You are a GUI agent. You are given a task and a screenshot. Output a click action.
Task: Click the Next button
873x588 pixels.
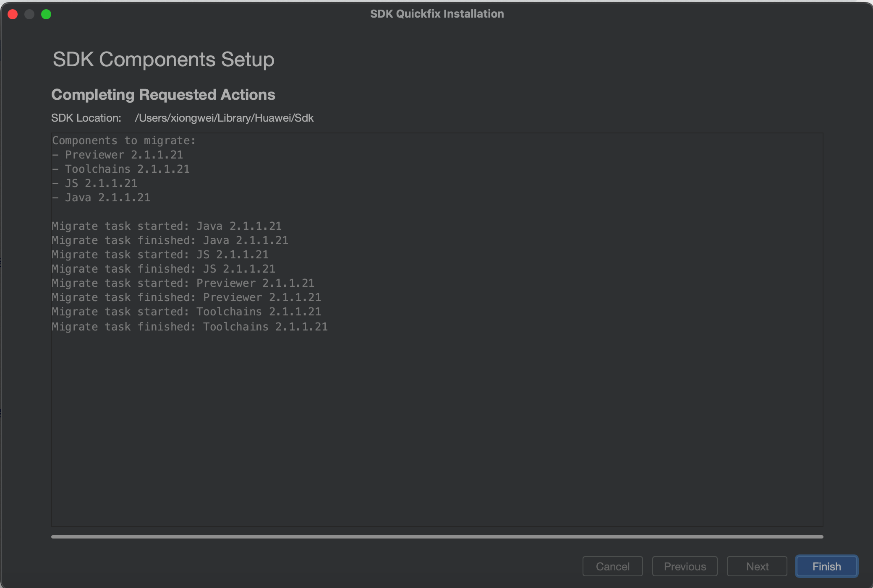[757, 567]
